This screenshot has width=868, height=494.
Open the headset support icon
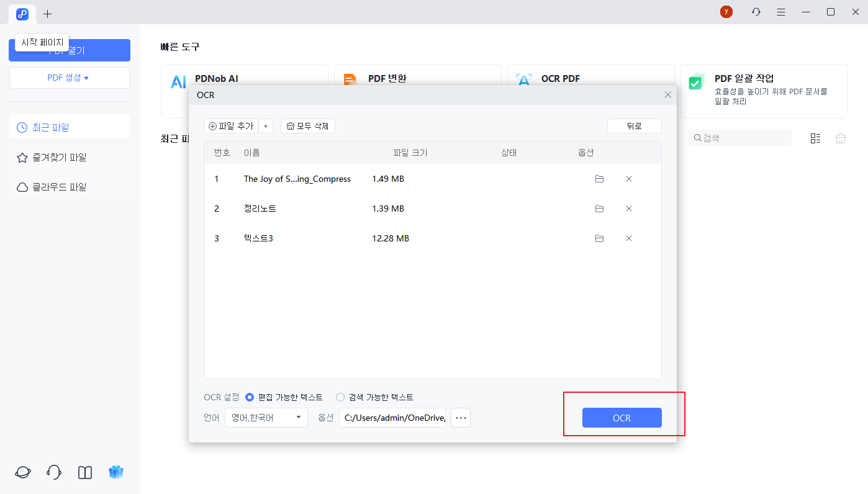(x=54, y=472)
